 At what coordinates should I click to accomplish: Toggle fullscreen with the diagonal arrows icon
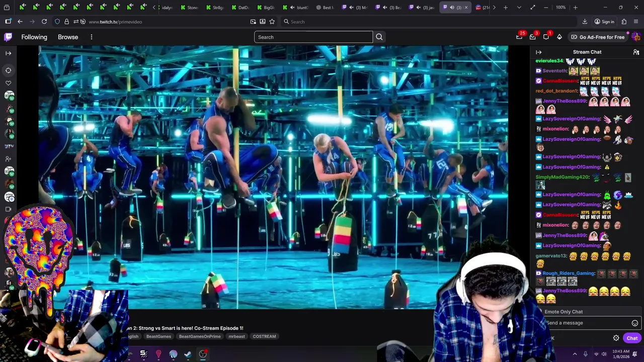click(532, 8)
